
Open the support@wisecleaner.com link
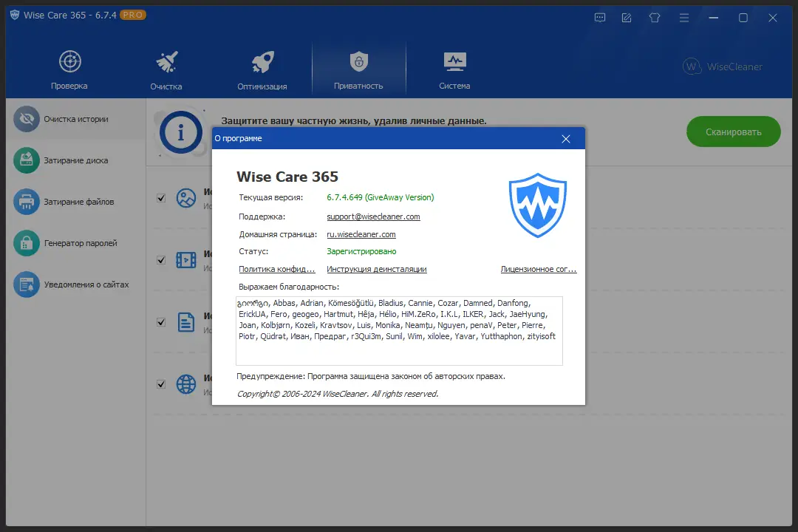373,216
